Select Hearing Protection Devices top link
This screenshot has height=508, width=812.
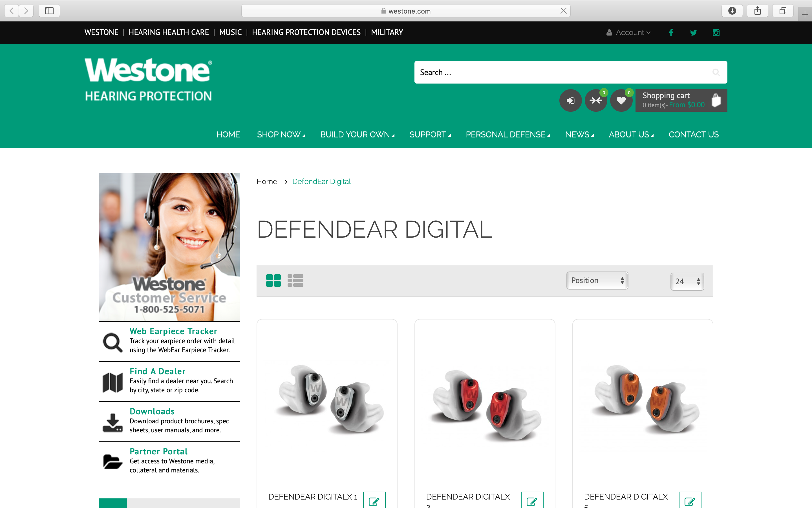[x=306, y=32]
